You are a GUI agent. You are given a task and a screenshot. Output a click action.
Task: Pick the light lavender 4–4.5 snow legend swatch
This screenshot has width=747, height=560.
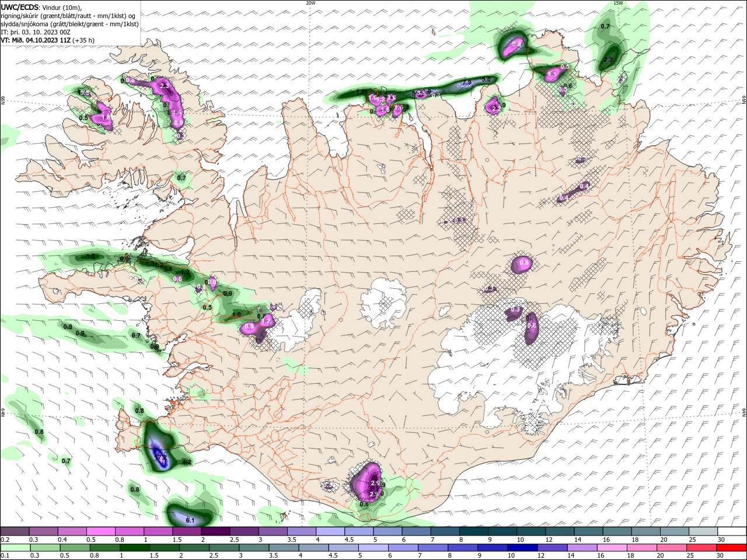click(330, 531)
